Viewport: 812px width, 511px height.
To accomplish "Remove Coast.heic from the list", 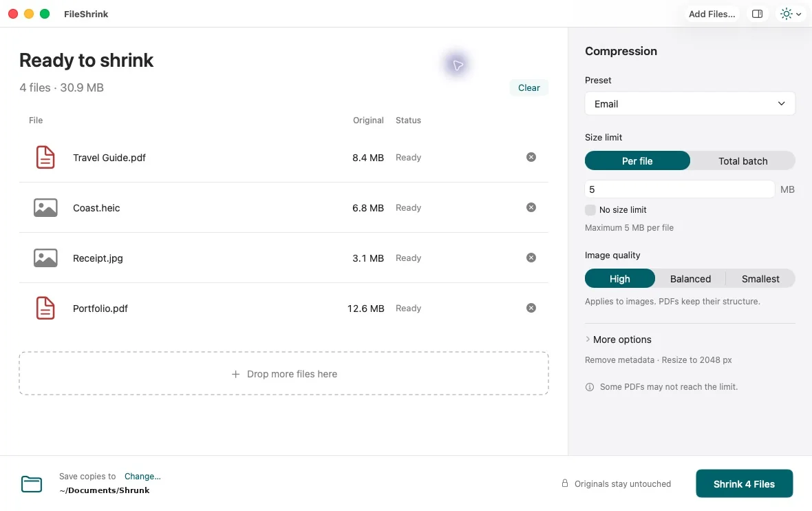I will coord(531,207).
